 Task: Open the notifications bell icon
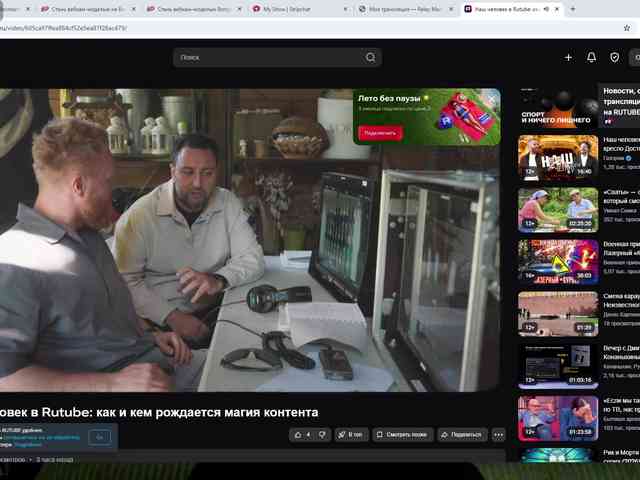(x=591, y=58)
